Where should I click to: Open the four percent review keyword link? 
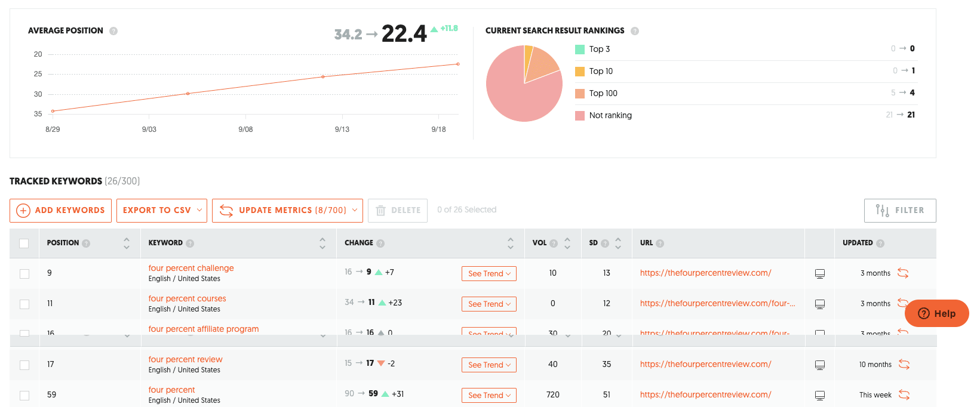185,360
